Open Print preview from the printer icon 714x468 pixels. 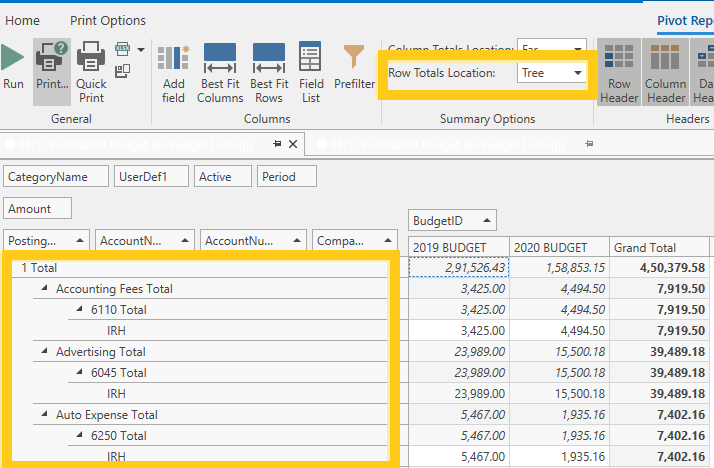tap(52, 71)
